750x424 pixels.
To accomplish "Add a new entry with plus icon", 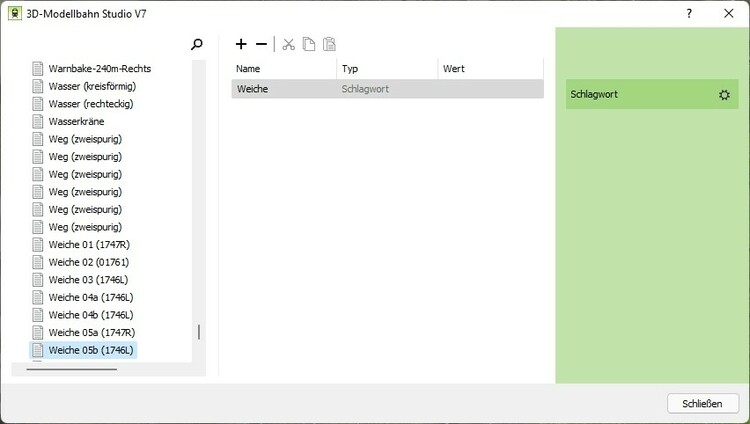I will click(x=241, y=44).
